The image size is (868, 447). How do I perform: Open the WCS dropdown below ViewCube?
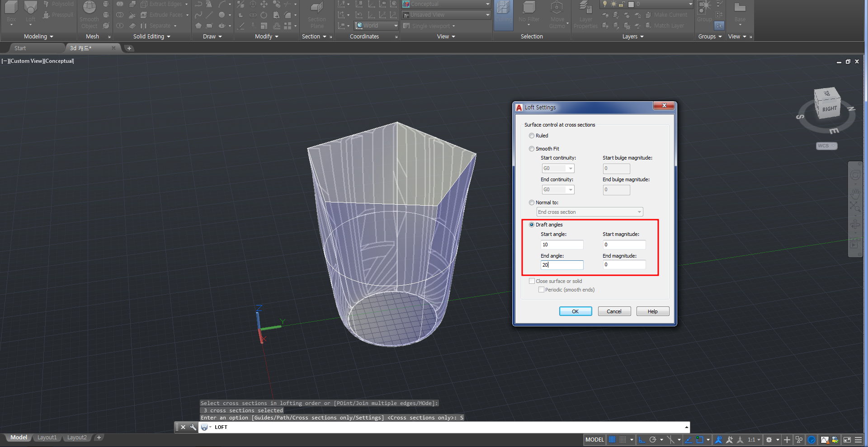pyautogui.click(x=827, y=146)
